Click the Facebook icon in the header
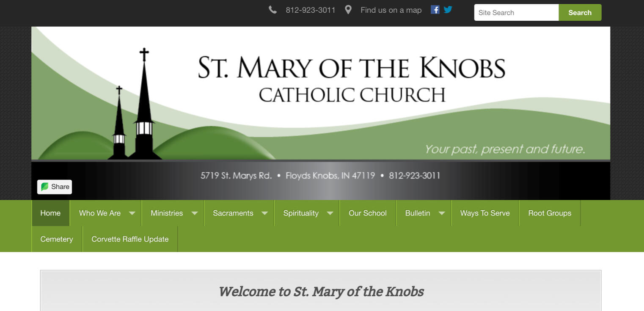 [x=435, y=9]
